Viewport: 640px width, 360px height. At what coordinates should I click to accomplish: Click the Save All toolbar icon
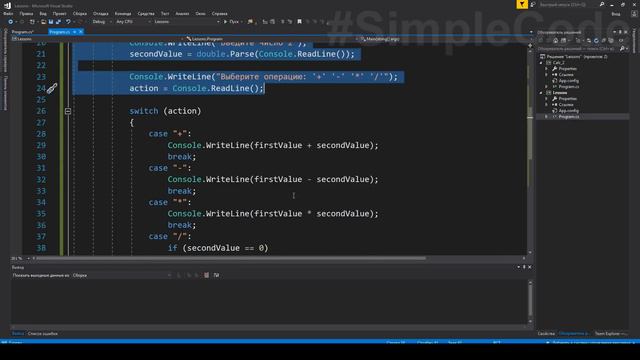[58, 22]
